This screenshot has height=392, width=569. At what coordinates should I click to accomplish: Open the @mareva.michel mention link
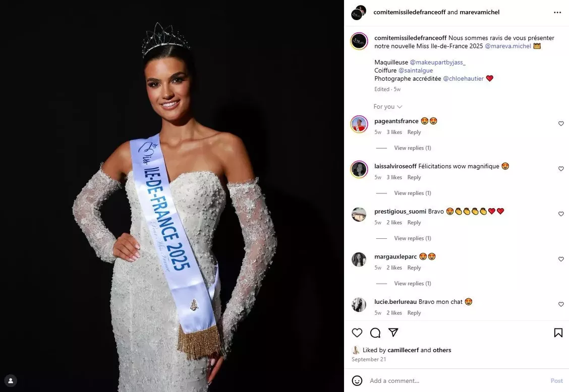coord(507,46)
